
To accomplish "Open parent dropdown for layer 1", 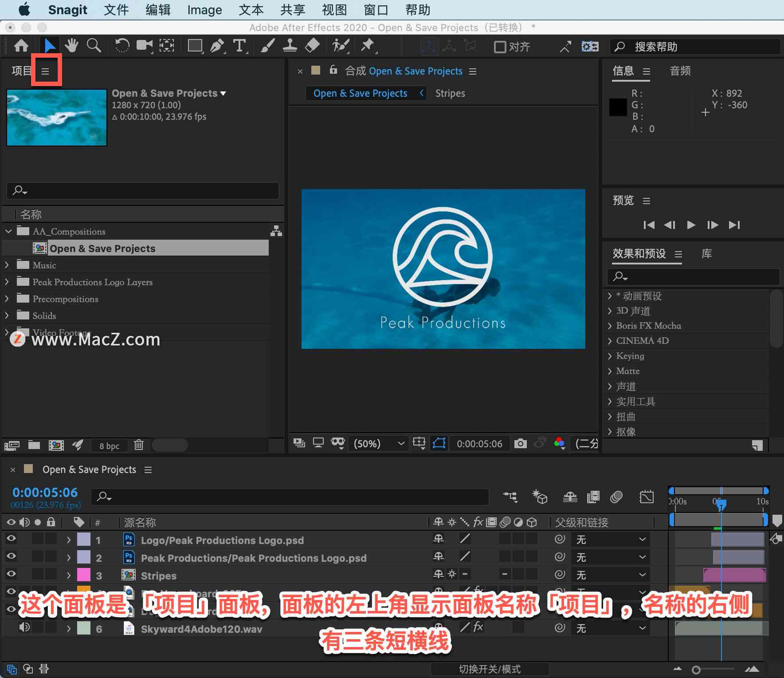I will pos(611,540).
